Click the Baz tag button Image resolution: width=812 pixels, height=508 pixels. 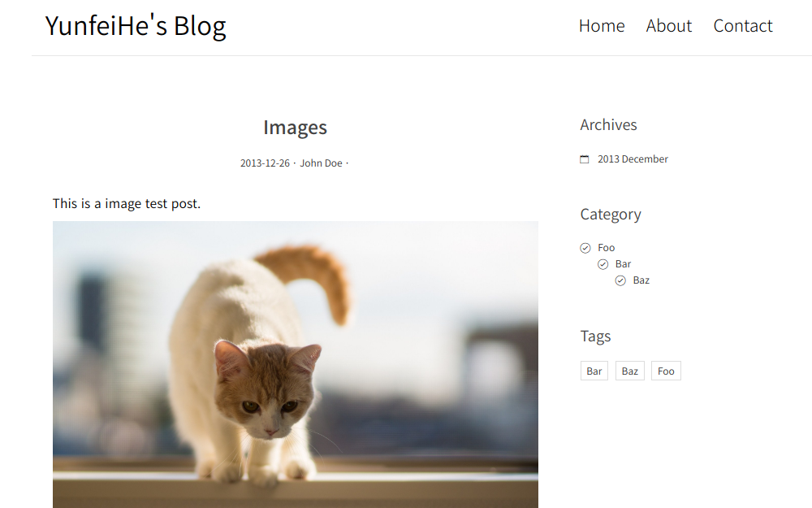[630, 371]
